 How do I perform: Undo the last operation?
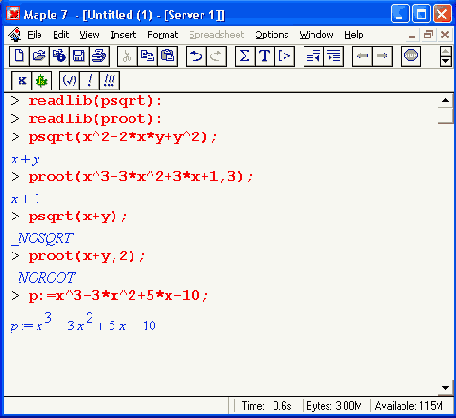point(196,56)
